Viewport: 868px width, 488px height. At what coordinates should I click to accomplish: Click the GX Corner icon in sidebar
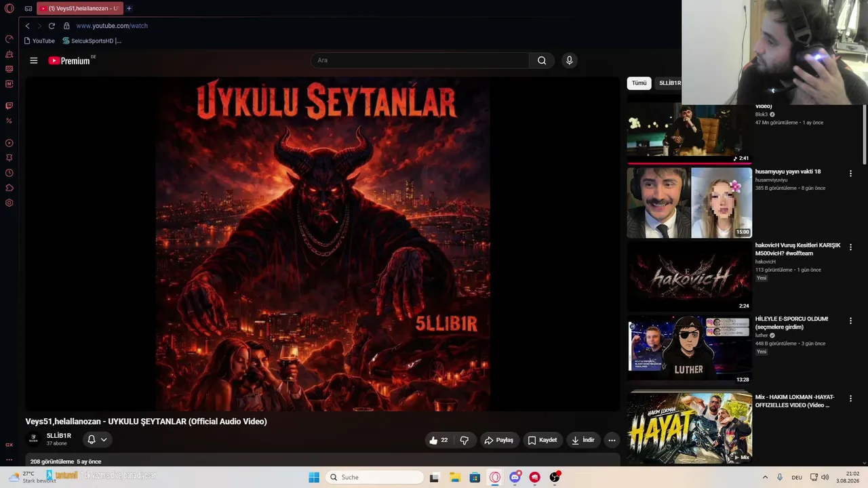pyautogui.click(x=9, y=445)
